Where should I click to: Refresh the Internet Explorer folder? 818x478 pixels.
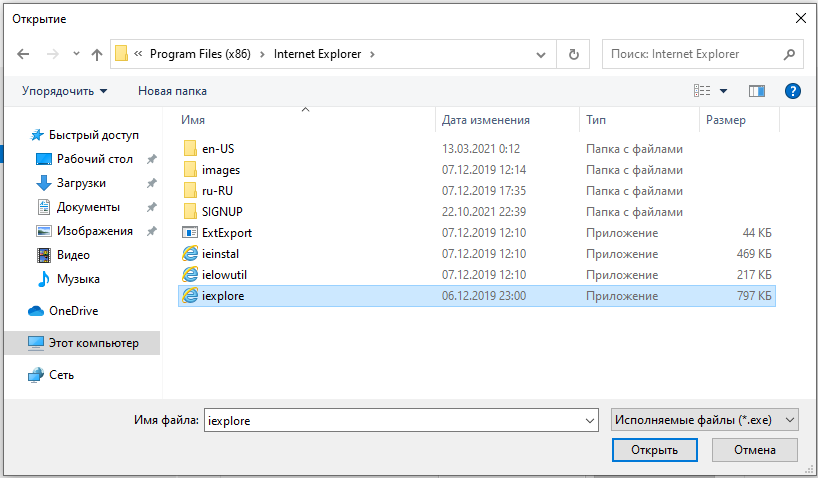pos(573,54)
